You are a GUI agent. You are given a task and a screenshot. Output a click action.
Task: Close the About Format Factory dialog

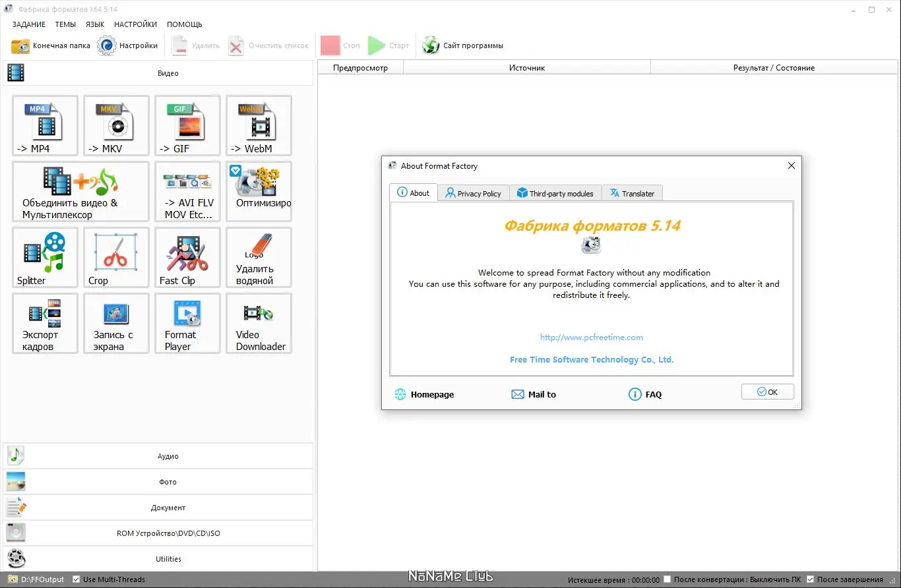pos(792,166)
